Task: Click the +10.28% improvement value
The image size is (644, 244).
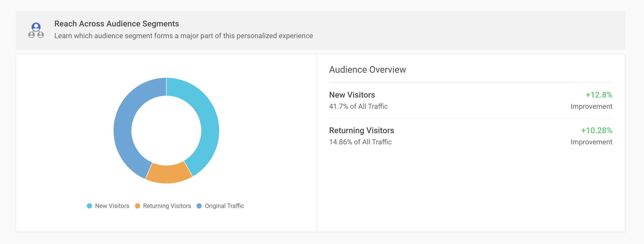Action: (597, 130)
